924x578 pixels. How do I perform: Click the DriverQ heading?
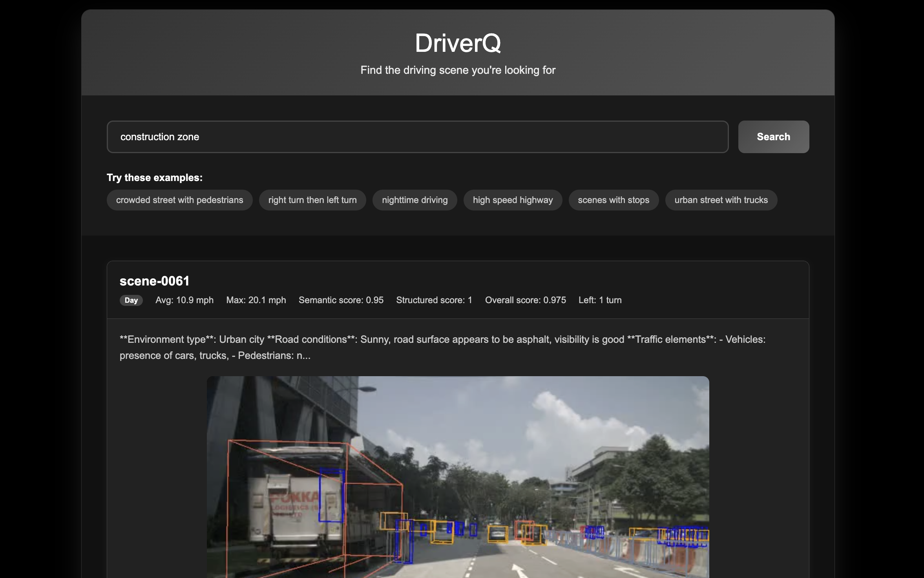[x=458, y=43]
